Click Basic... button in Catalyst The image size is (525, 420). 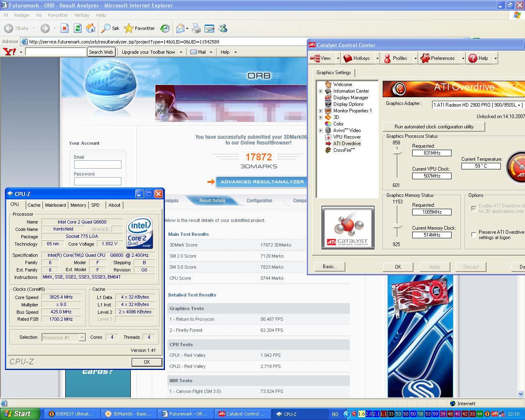(330, 267)
